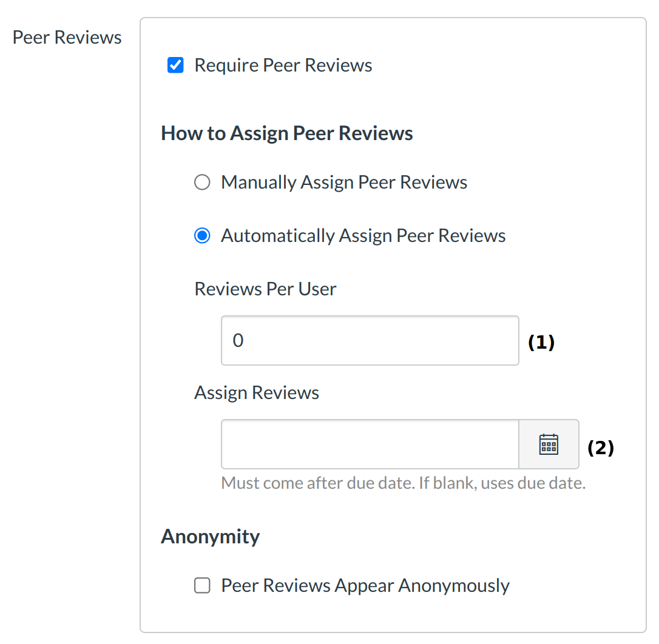Image resolution: width=659 pixels, height=644 pixels.
Task: Click the (1) marker beside Reviews Per User
Action: click(541, 343)
